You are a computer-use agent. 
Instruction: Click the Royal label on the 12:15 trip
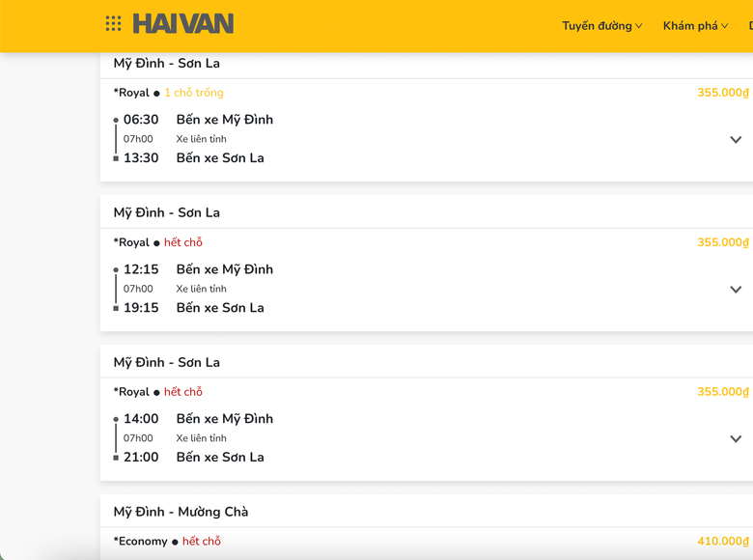tap(132, 242)
